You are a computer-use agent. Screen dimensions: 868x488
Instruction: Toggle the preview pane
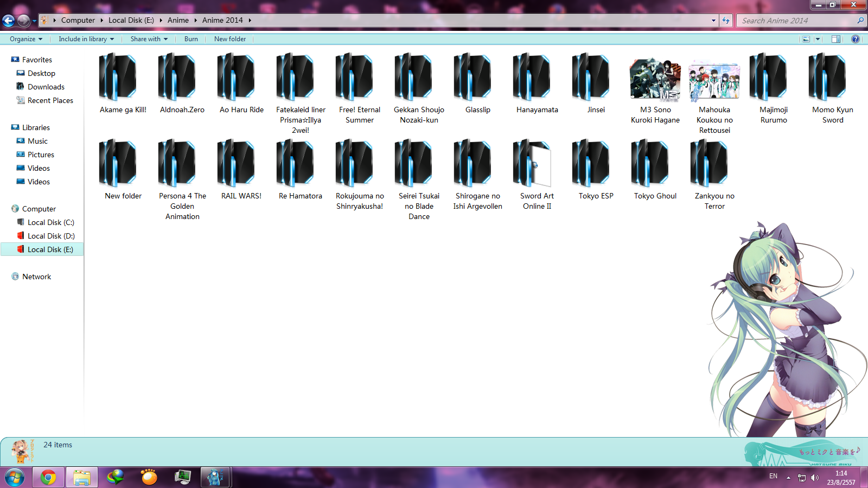coord(836,39)
